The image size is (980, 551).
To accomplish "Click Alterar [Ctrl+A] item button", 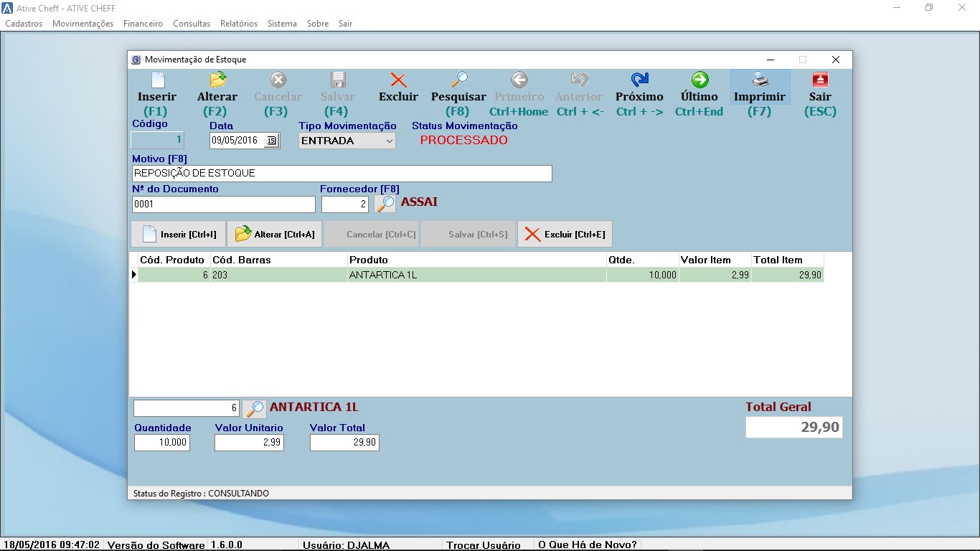I will (275, 234).
